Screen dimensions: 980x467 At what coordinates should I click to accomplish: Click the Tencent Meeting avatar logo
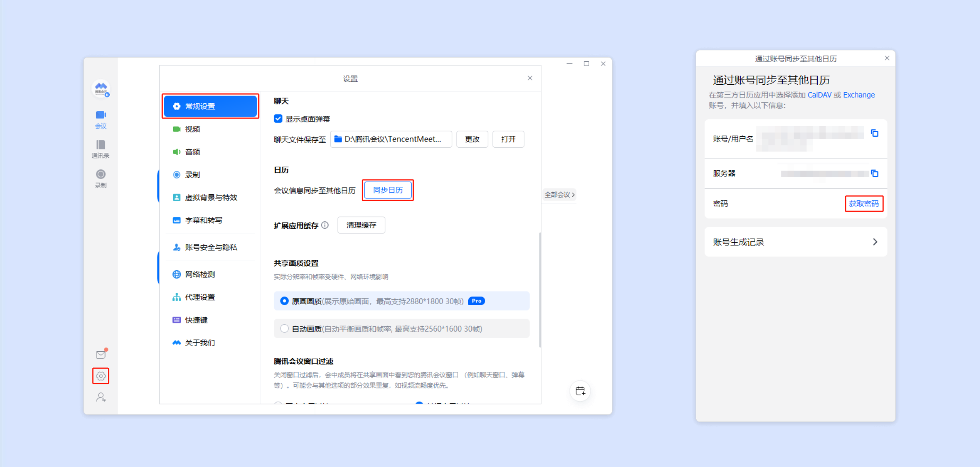coord(101,88)
